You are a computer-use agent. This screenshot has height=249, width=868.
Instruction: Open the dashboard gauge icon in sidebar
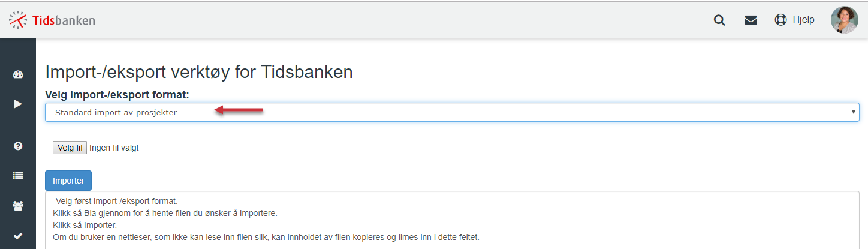tap(17, 74)
